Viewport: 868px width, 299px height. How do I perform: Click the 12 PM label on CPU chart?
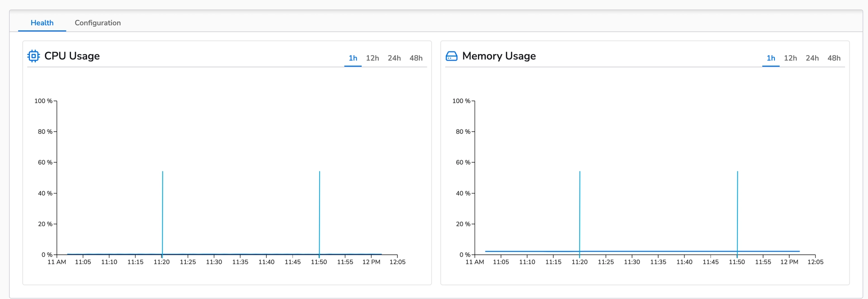click(x=372, y=262)
